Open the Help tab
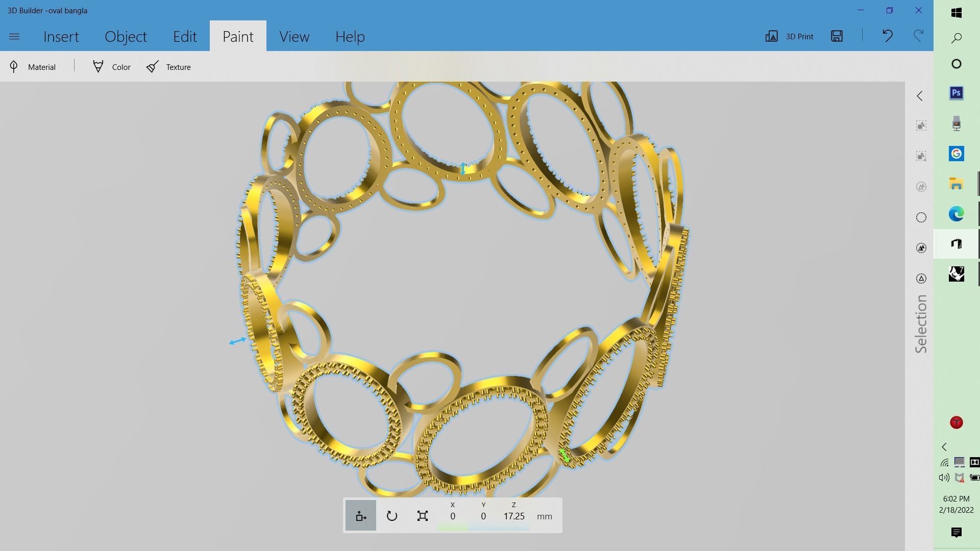 [x=350, y=36]
